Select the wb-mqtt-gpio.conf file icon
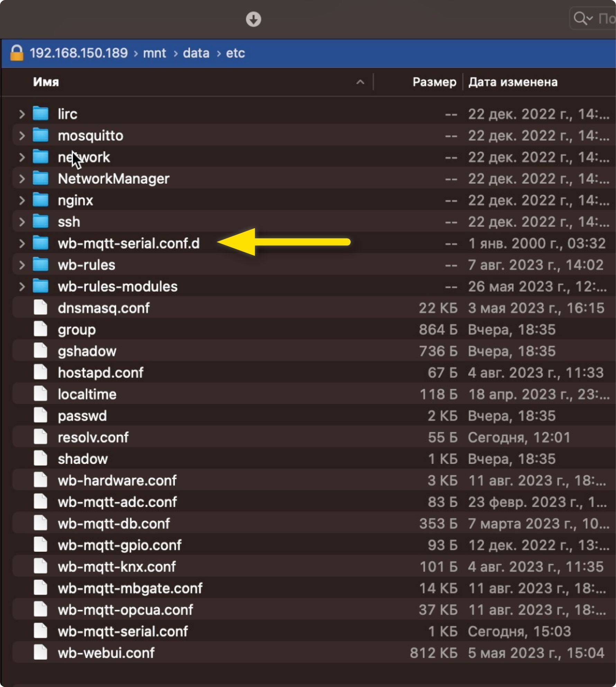The width and height of the screenshot is (616, 687). tap(40, 544)
